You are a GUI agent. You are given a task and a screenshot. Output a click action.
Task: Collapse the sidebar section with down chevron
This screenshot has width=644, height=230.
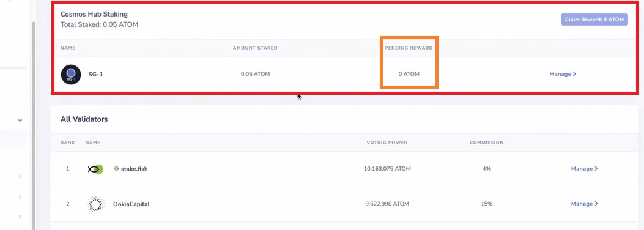click(20, 121)
